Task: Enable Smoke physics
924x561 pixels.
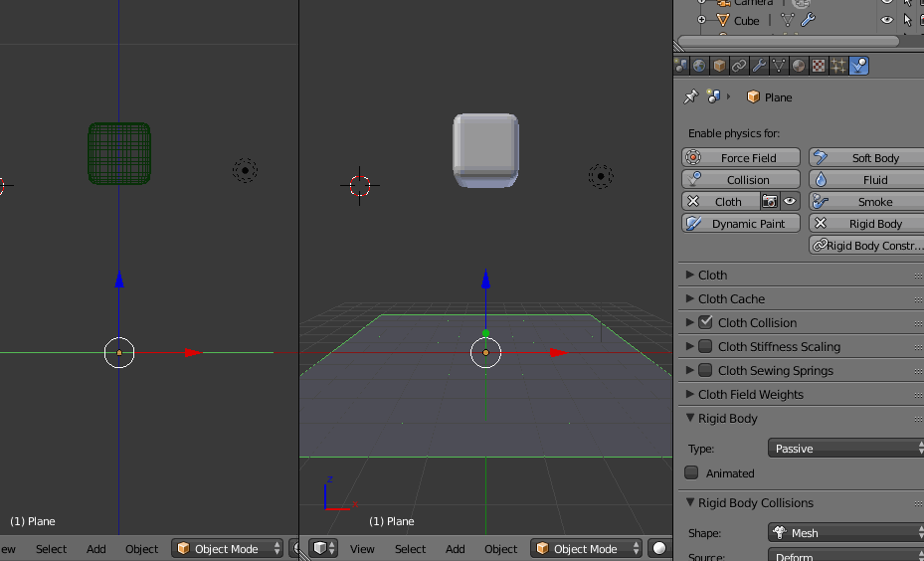Action: tap(866, 202)
